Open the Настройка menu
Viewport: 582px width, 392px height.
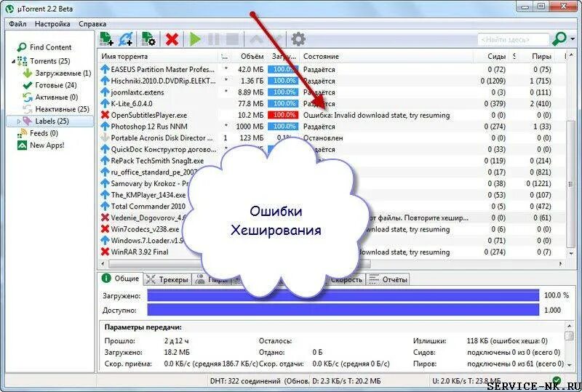[x=52, y=24]
